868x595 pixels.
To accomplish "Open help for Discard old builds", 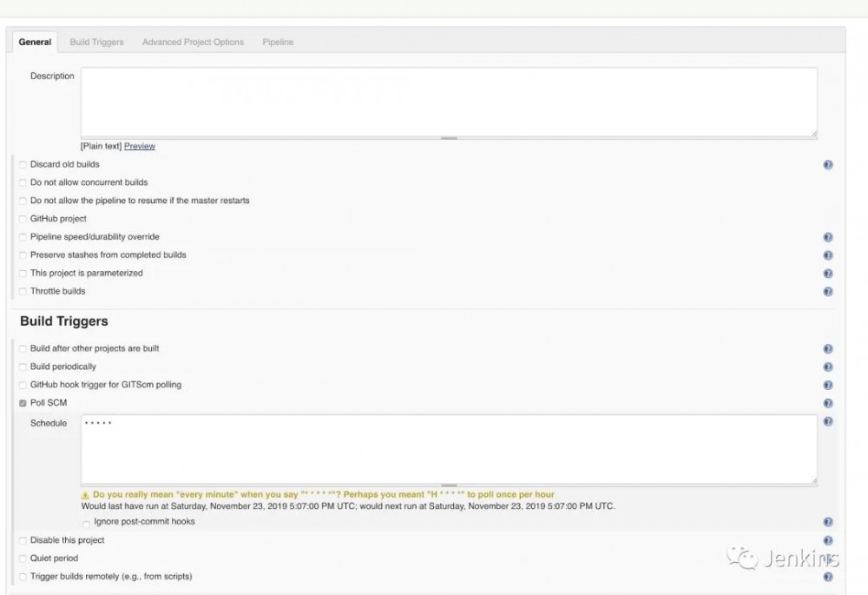I will 828,165.
